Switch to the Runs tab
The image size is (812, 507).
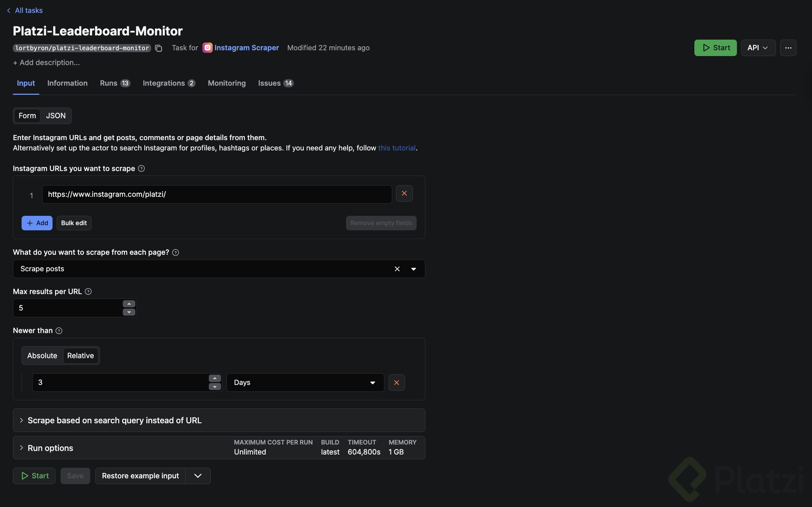[108, 83]
